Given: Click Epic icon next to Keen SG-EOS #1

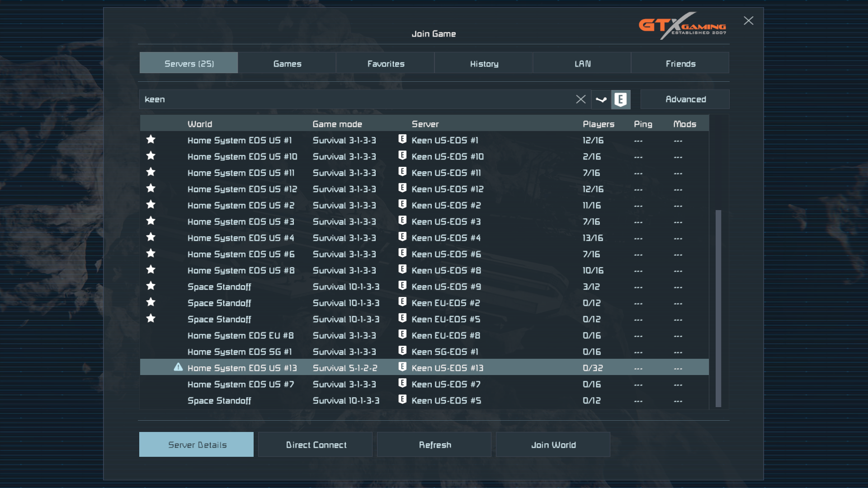Looking at the screenshot, I should [402, 351].
